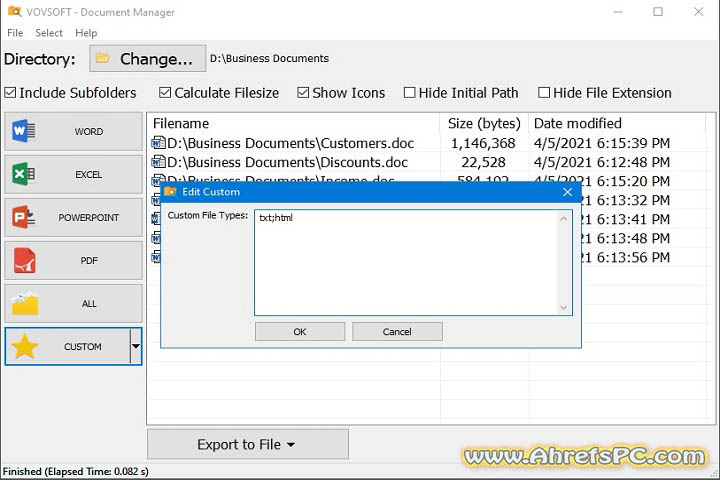Screen dimensions: 720x480
Task: Click size value 1,146,368
Action: (x=483, y=143)
